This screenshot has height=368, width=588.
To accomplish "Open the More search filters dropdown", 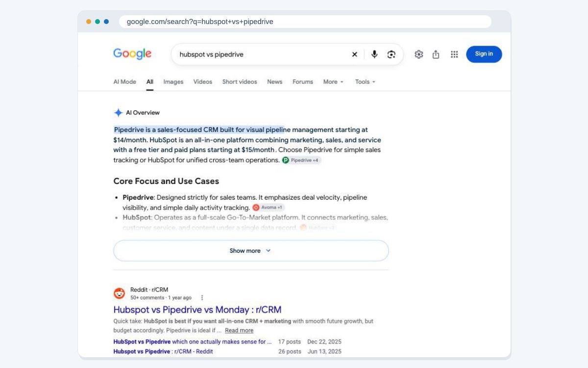I will (x=333, y=82).
